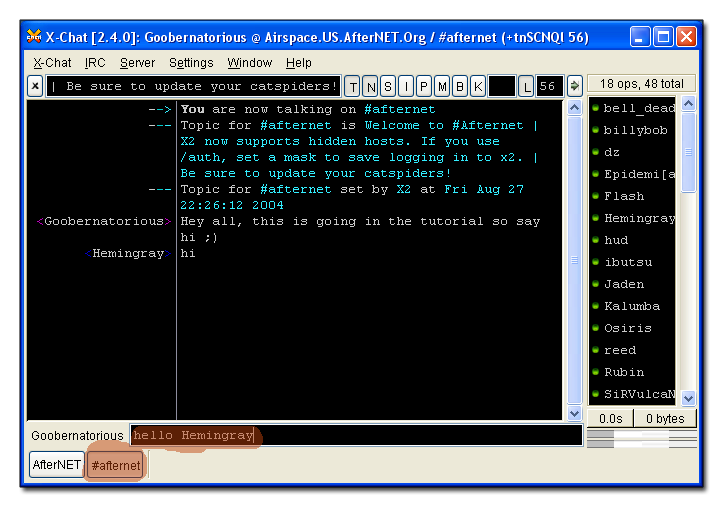Image resolution: width=723 pixels, height=507 pixels.
Task: Close the tab with the X button
Action: [x=35, y=86]
